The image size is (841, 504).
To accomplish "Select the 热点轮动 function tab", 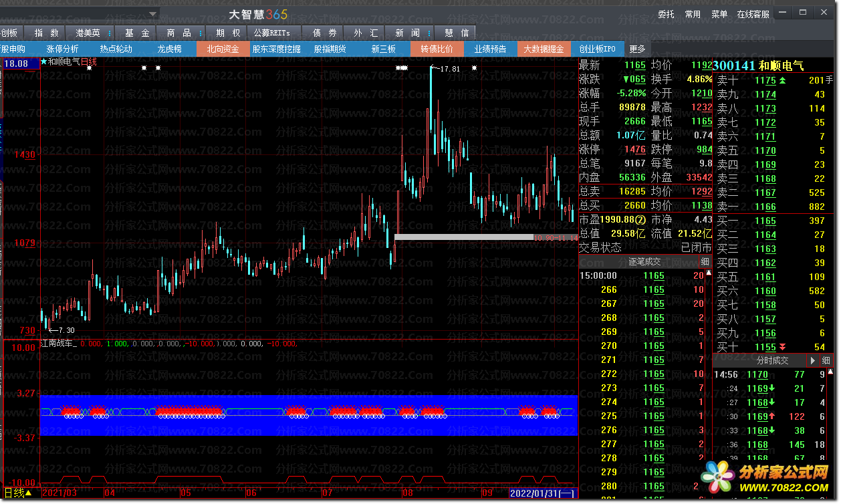I will pos(116,49).
